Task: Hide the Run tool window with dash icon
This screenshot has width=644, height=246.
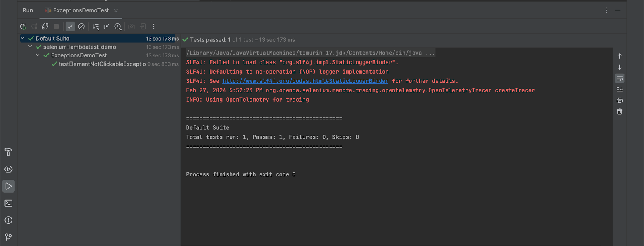Action: click(617, 10)
